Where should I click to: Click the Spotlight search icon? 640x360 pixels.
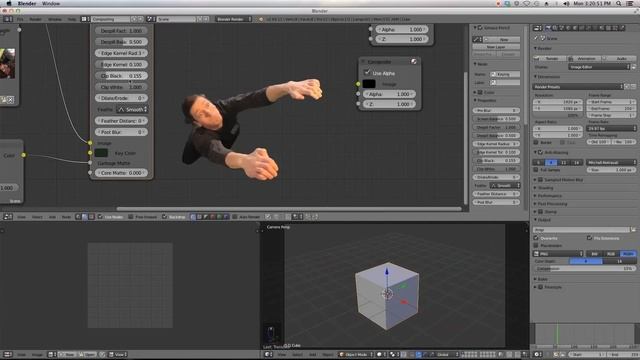[619, 3]
